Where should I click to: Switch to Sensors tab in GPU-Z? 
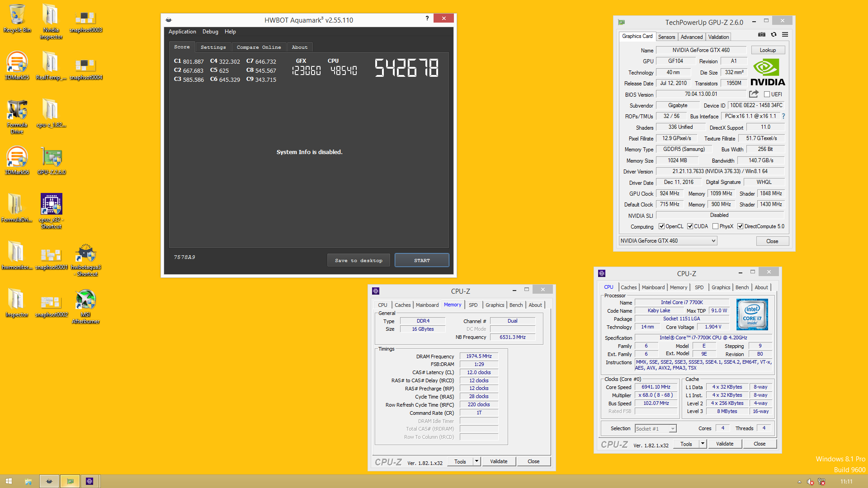point(666,37)
